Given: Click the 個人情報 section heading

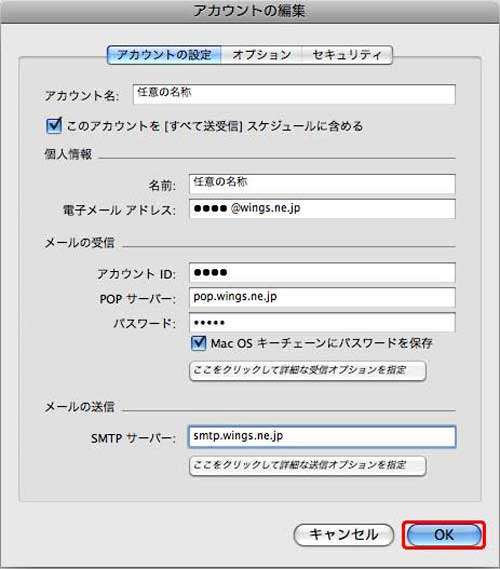Looking at the screenshot, I should click(x=68, y=154).
